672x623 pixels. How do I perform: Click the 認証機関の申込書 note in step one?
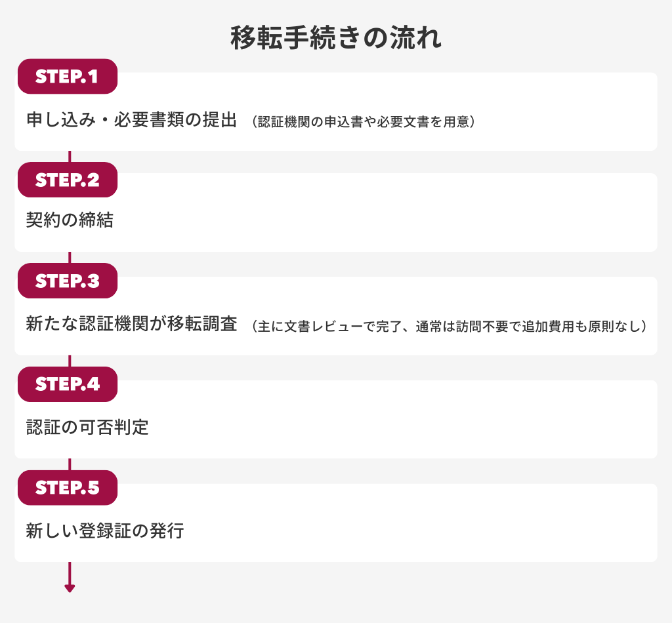click(362, 122)
